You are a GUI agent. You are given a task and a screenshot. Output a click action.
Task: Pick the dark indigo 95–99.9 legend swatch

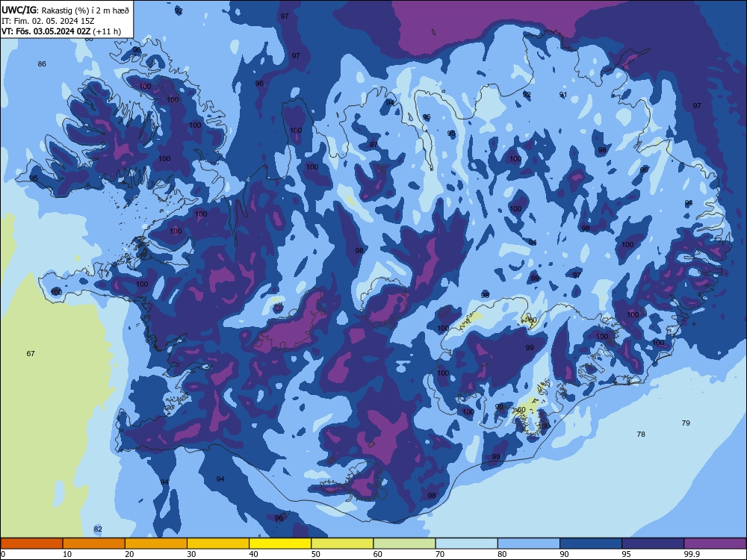(x=653, y=544)
